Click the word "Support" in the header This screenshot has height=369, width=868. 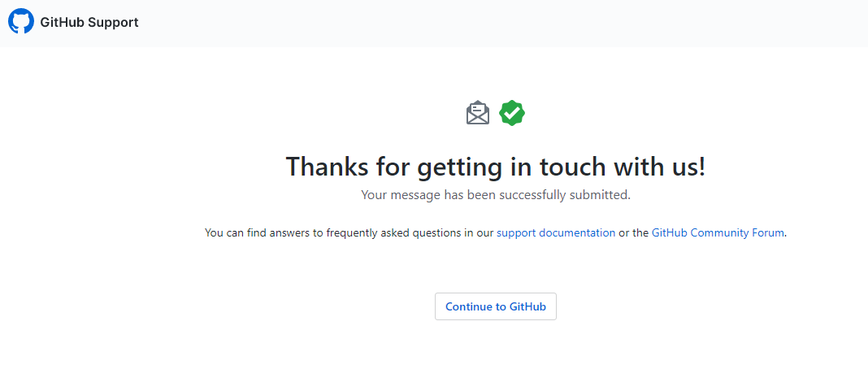pos(114,23)
